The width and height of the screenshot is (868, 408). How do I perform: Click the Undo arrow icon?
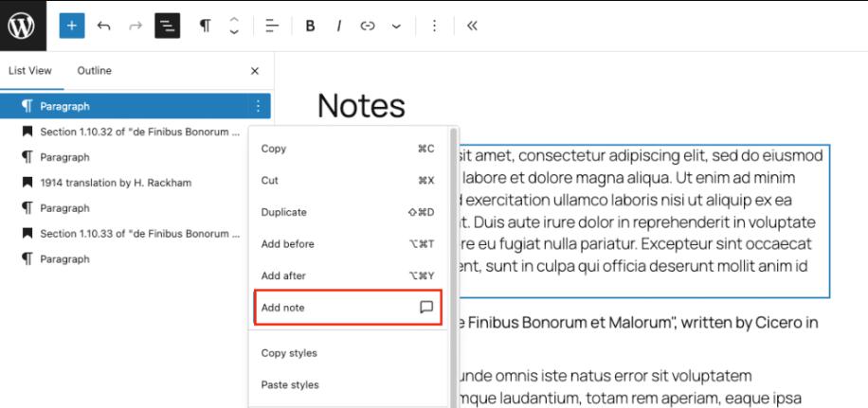tap(104, 26)
